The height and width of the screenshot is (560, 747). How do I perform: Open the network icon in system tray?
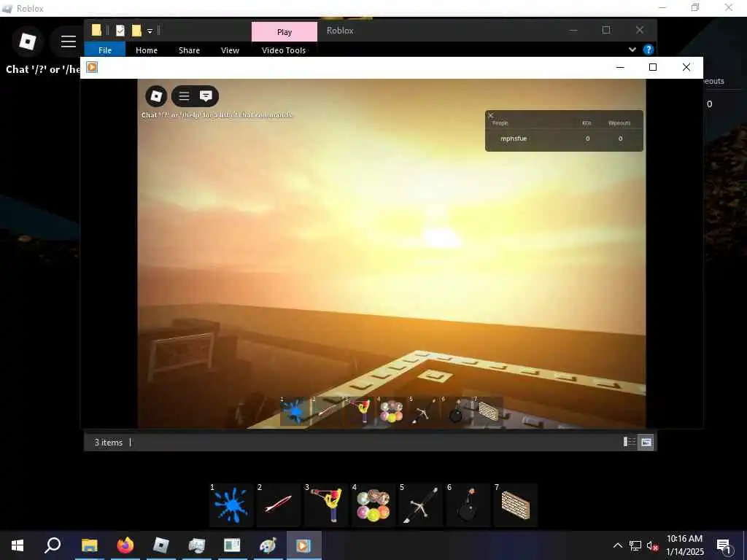click(635, 545)
